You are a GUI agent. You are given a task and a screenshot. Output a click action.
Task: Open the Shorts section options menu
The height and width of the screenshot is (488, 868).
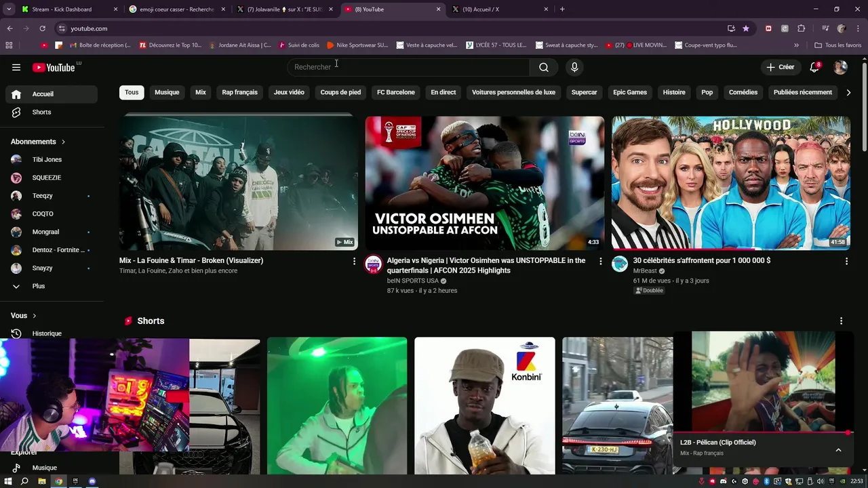tap(841, 321)
